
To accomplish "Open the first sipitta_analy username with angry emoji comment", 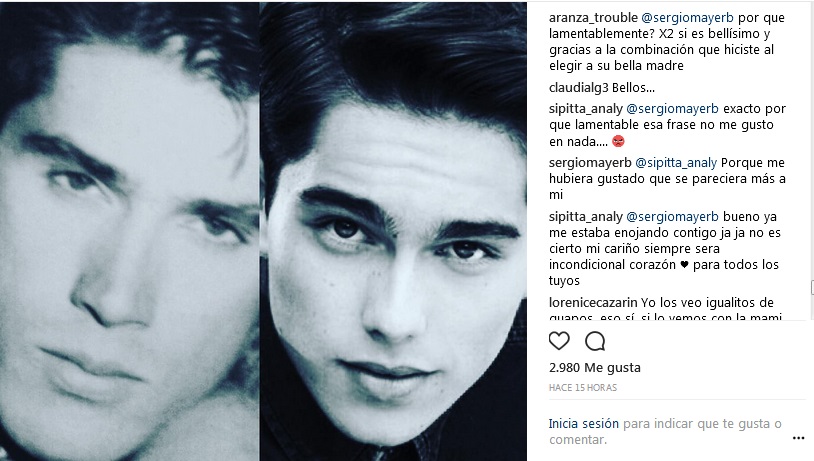I will (x=586, y=109).
